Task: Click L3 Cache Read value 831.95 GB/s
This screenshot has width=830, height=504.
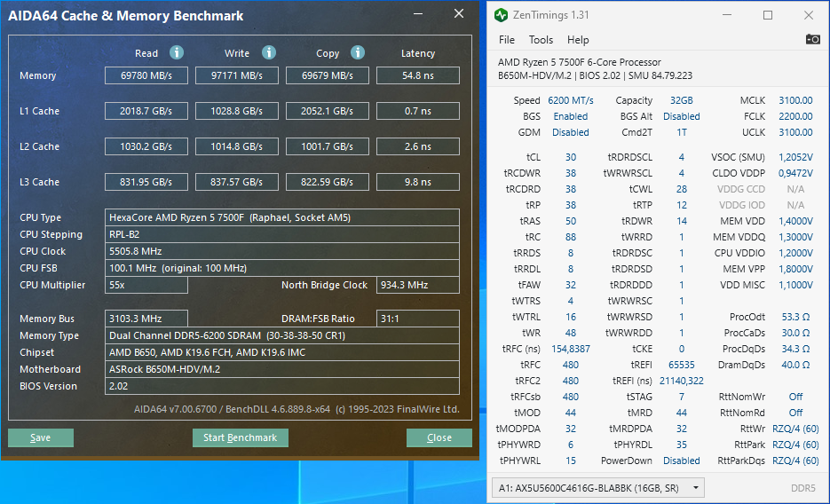Action: (146, 182)
